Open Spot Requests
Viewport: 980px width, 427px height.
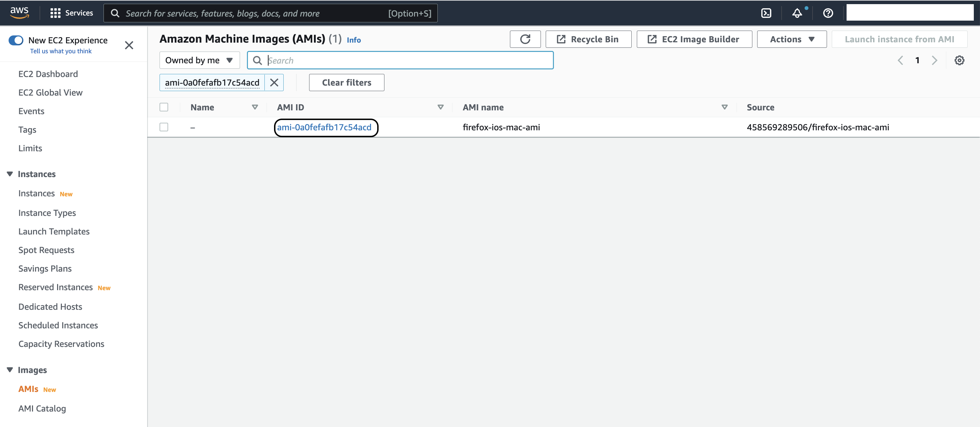click(x=46, y=250)
